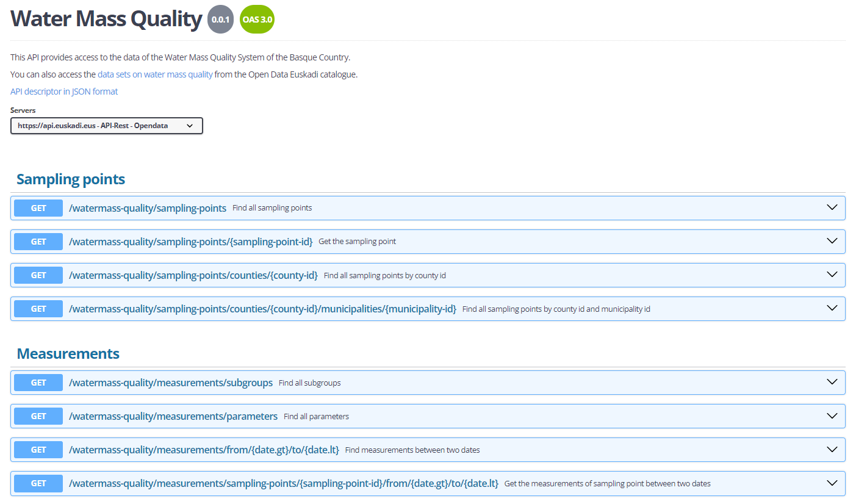Open the Servers dropdown for api.euskadi.eus

click(106, 126)
